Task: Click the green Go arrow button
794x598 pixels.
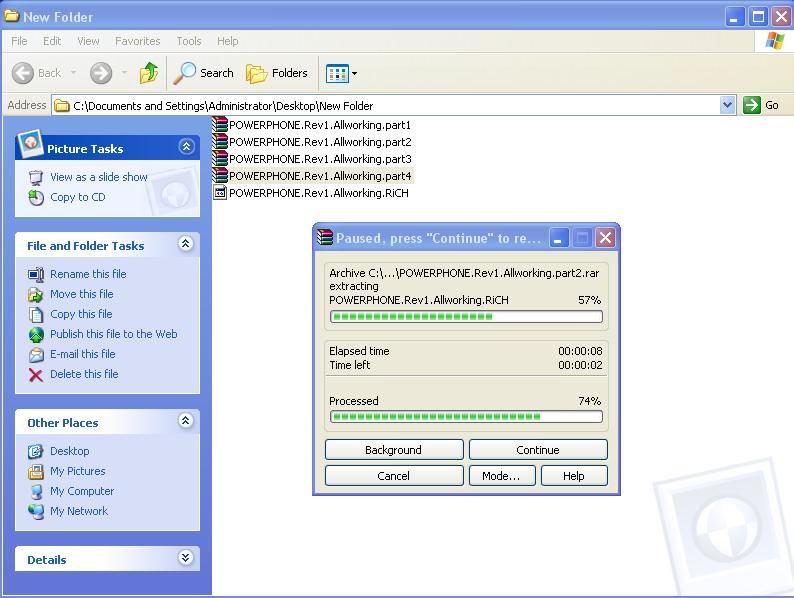Action: [752, 105]
